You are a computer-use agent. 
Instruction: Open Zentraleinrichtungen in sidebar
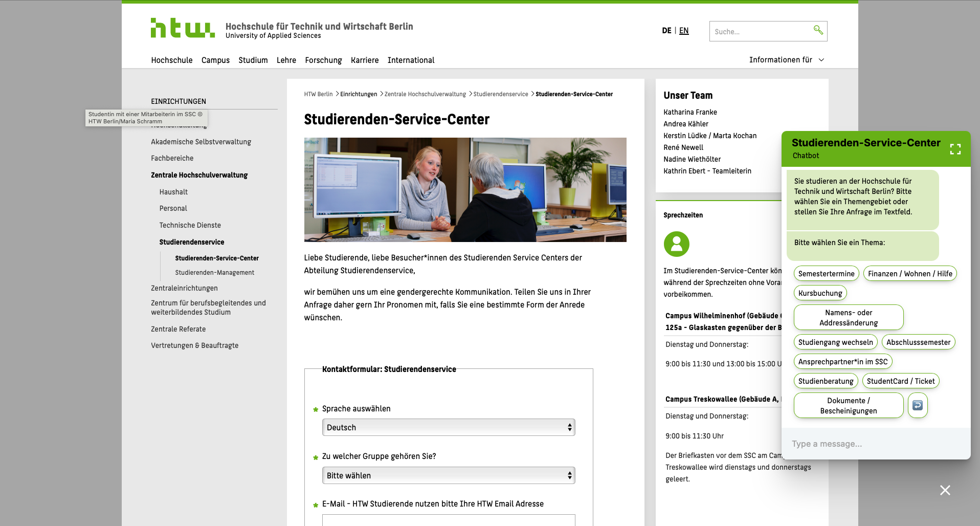pos(184,288)
